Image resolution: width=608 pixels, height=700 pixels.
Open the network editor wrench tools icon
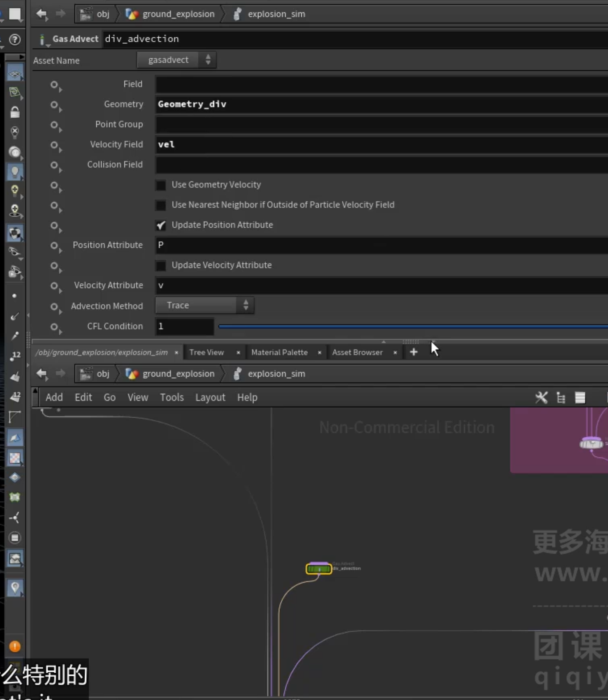[x=541, y=398]
